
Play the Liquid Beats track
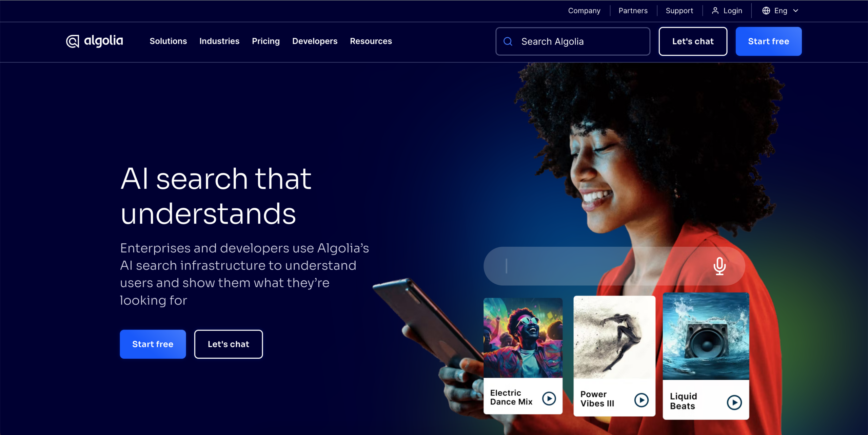[x=734, y=402]
